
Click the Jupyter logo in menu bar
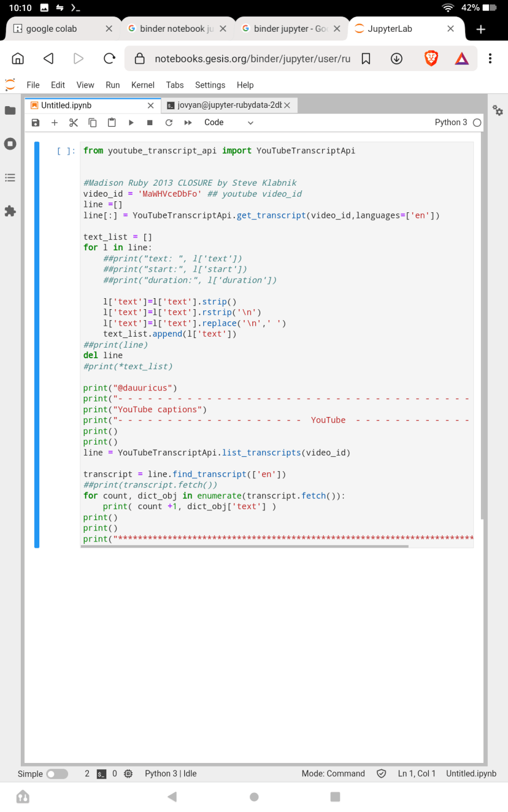pyautogui.click(x=10, y=85)
